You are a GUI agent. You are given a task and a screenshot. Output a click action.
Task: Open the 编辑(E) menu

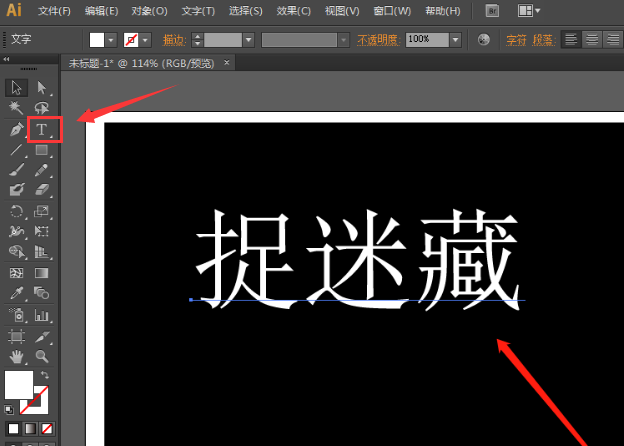coord(101,11)
